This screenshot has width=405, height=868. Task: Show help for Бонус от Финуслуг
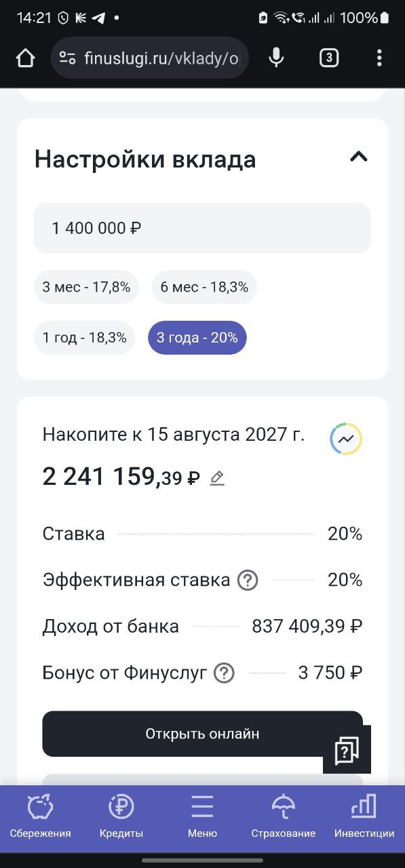click(224, 673)
